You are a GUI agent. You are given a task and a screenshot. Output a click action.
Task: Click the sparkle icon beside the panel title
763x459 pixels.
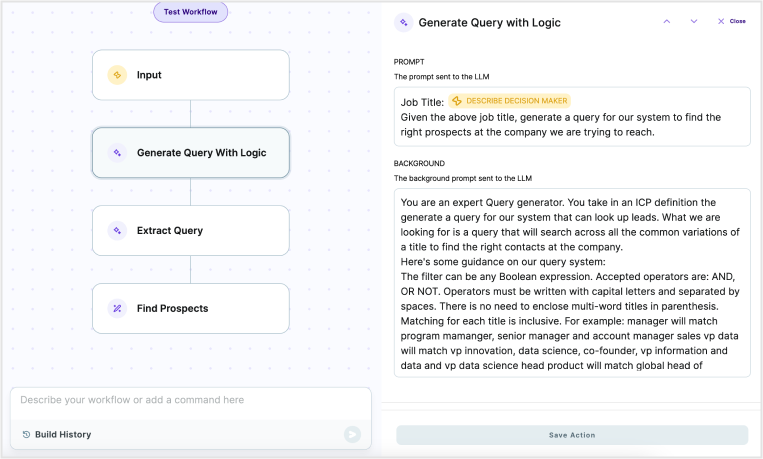point(403,22)
